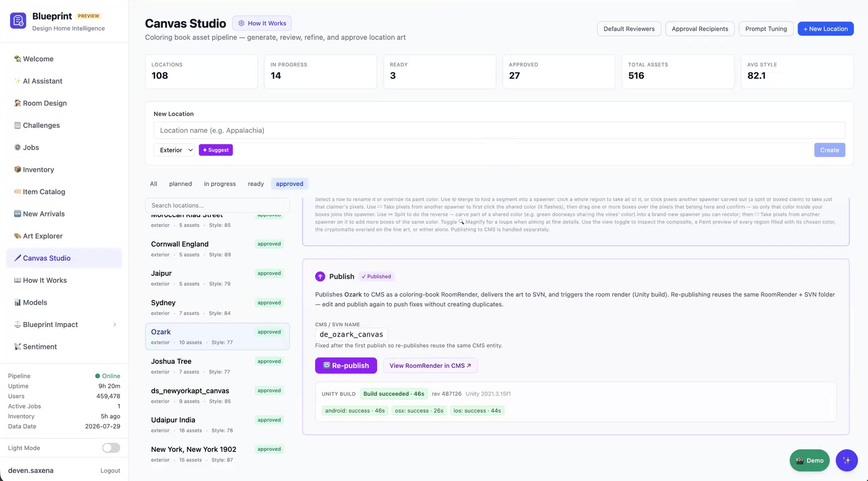Select the Joshua Tree location
Viewport: 868px width, 481px height.
tap(218, 366)
